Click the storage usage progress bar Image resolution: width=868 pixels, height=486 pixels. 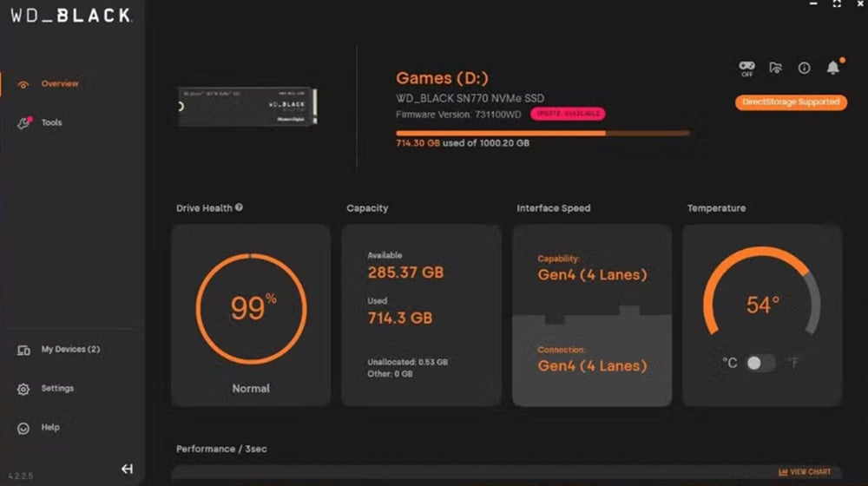(x=542, y=134)
